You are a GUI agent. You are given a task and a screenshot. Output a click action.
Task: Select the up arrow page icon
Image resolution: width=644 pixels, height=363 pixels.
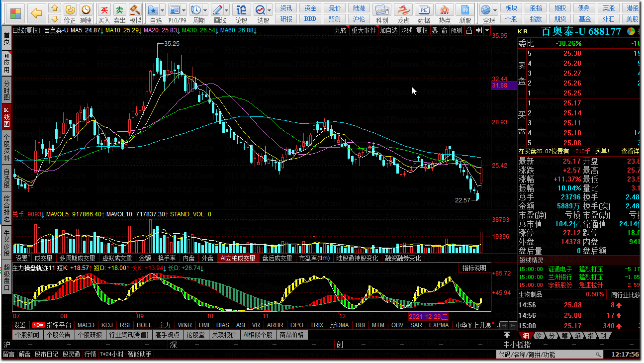(55, 8)
